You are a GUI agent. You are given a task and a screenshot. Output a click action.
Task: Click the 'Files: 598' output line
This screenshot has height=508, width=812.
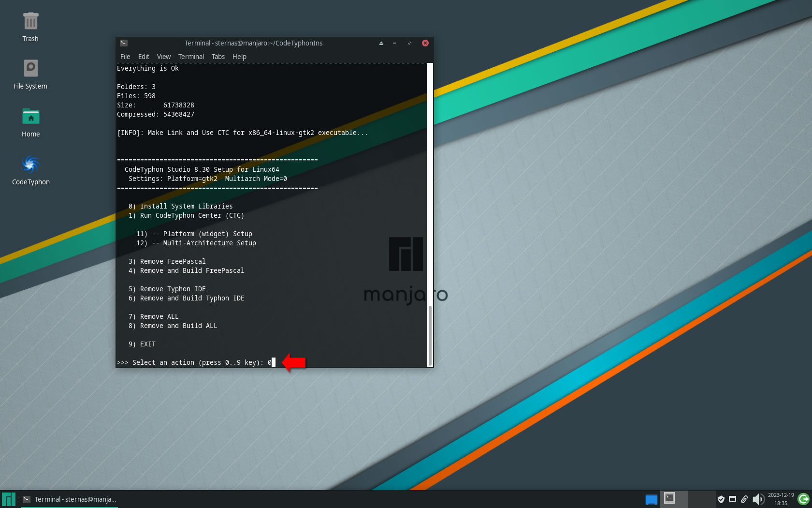136,96
